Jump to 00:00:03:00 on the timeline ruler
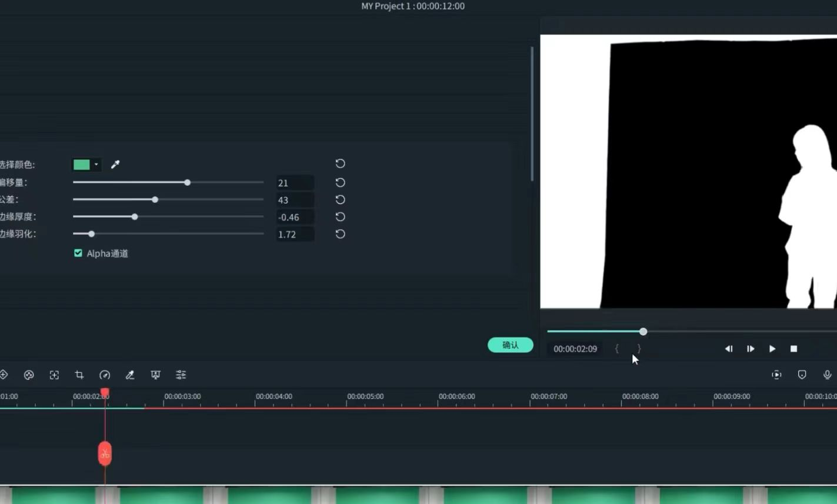The width and height of the screenshot is (837, 504). [182, 396]
